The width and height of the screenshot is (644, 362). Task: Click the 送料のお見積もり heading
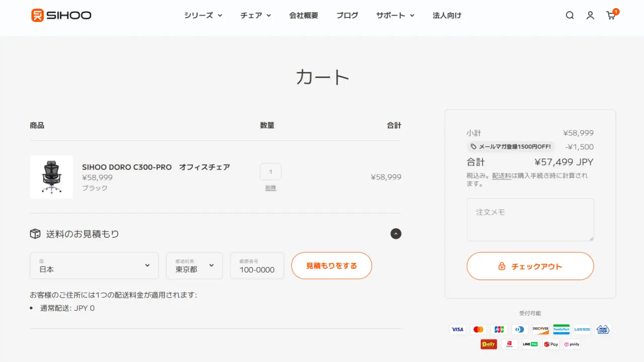pyautogui.click(x=83, y=234)
